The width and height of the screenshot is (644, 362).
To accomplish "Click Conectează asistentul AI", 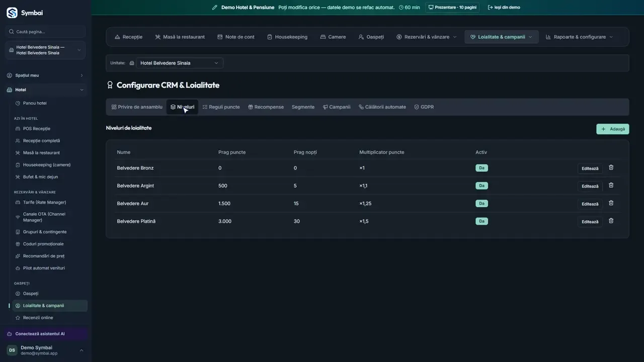I will (46, 334).
